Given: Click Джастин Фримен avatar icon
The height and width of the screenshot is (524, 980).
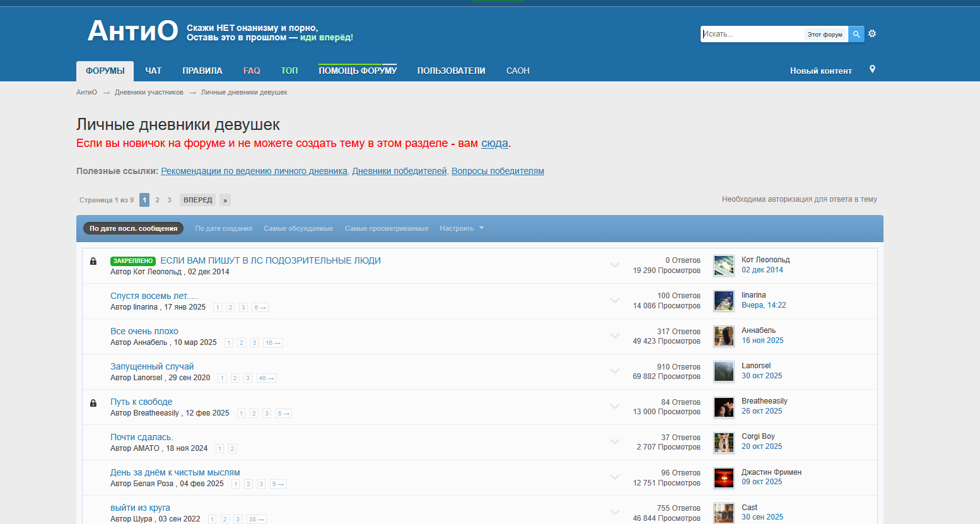Looking at the screenshot, I should pyautogui.click(x=723, y=477).
